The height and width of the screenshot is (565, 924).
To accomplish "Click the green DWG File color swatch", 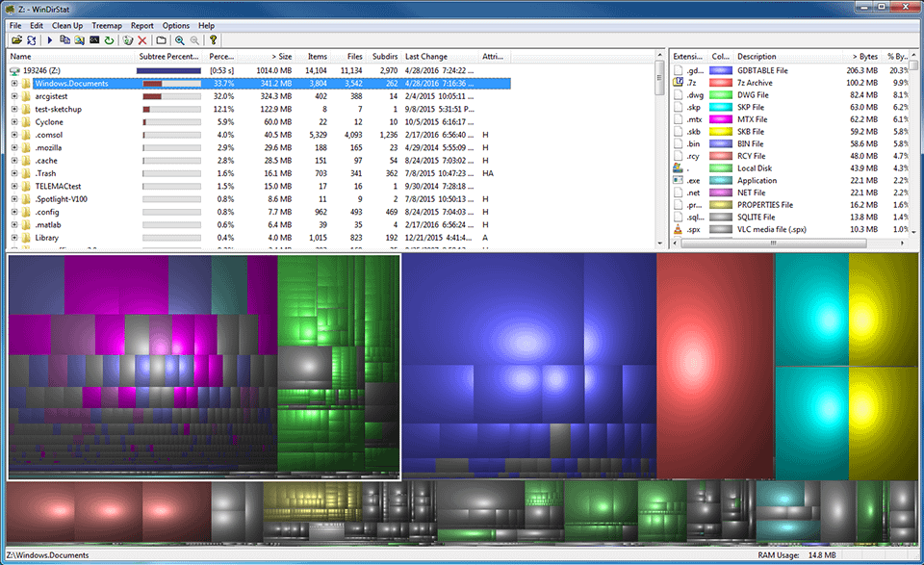I will pyautogui.click(x=720, y=95).
